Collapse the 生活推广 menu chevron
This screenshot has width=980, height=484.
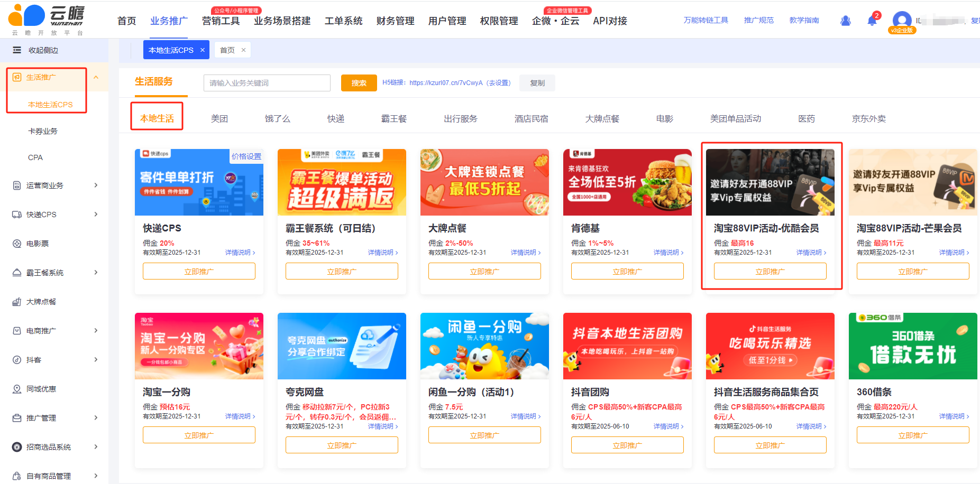pyautogui.click(x=96, y=77)
